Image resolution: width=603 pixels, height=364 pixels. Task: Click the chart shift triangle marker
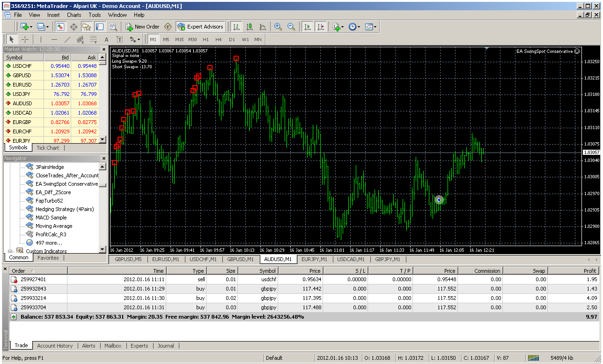pos(487,49)
